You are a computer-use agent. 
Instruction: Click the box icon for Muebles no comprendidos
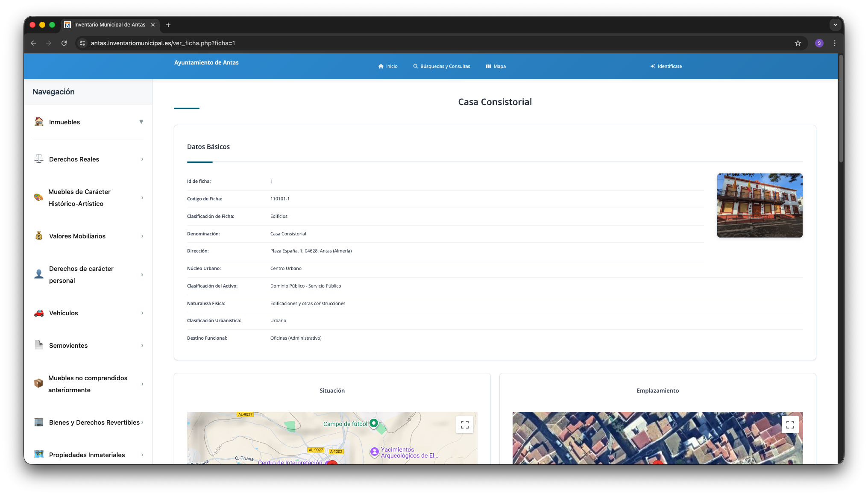tap(39, 383)
